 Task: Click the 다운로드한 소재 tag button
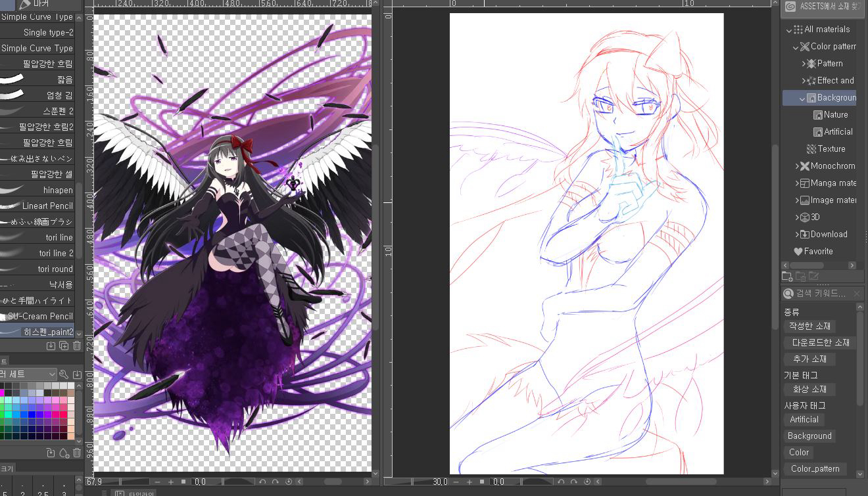click(820, 342)
